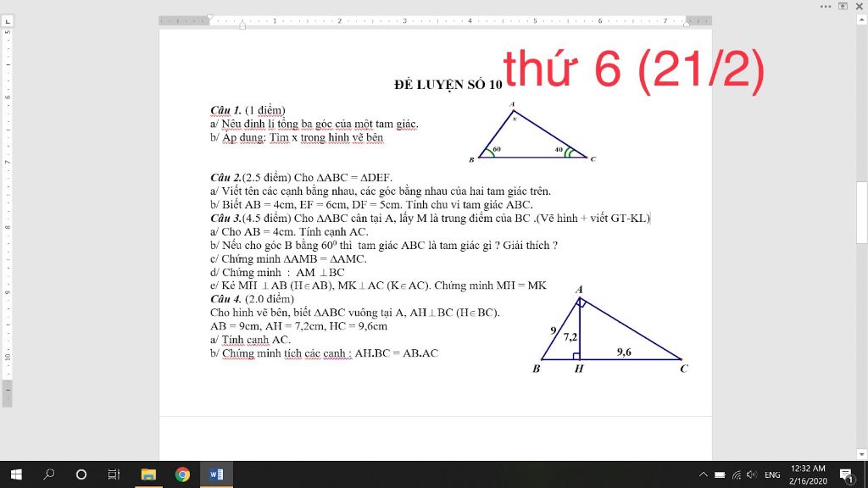The image size is (868, 488).
Task: Switch ENG input language
Action: [x=772, y=474]
